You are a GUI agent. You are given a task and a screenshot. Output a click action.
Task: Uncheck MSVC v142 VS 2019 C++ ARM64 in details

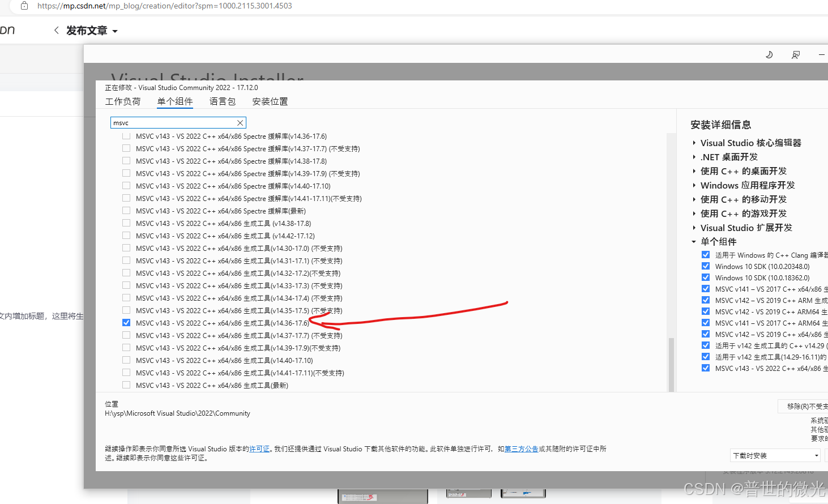pyautogui.click(x=706, y=311)
